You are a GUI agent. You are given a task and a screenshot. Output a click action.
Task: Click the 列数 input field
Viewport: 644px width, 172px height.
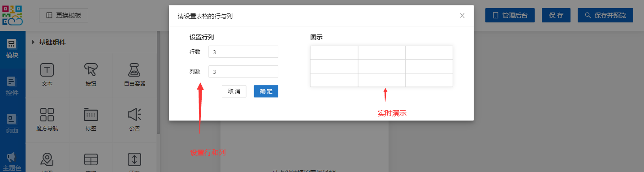[243, 72]
